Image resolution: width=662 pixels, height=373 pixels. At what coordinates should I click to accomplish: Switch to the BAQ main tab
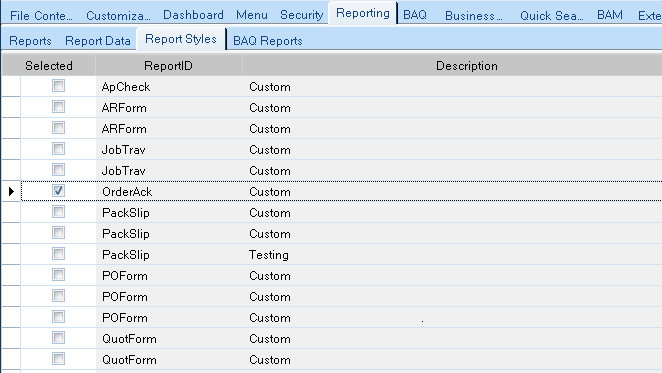tap(415, 15)
